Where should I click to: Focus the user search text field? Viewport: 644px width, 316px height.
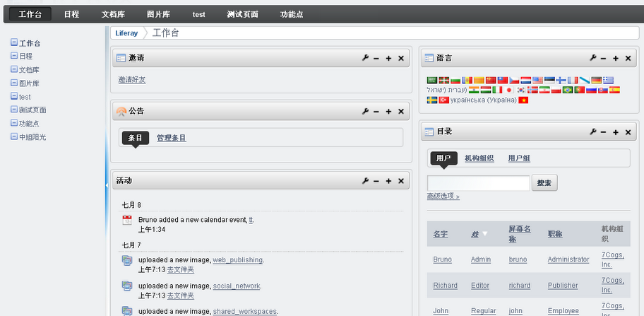(479, 183)
